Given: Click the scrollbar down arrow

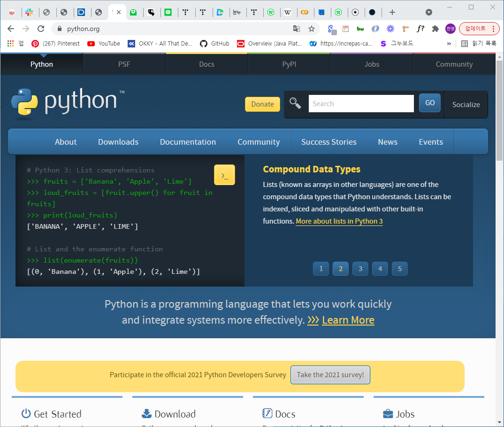Looking at the screenshot, I should click(499, 422).
